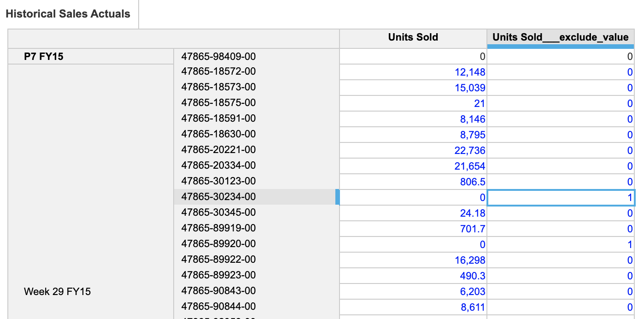Click the 8,611 Units Sold cell
The image size is (644, 319).
[413, 307]
